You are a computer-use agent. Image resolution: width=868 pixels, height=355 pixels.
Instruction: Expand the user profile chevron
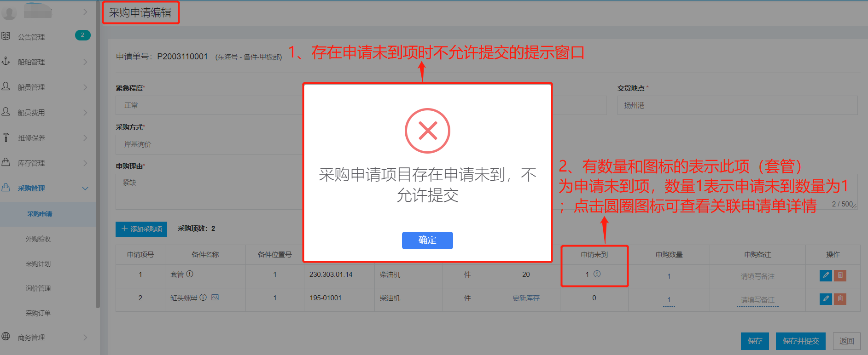click(85, 12)
